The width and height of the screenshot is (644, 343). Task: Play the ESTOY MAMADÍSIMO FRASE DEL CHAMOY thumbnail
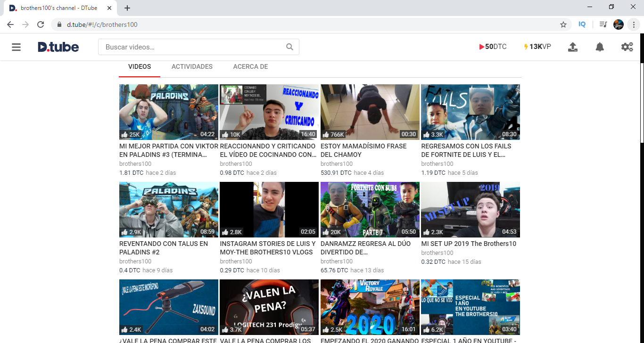tap(370, 112)
